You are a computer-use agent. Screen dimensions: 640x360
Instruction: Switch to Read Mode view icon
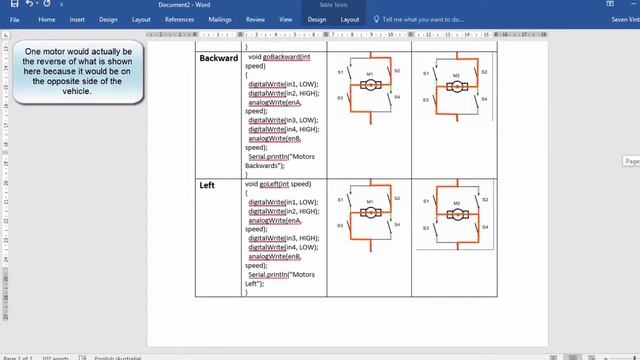click(x=553, y=358)
